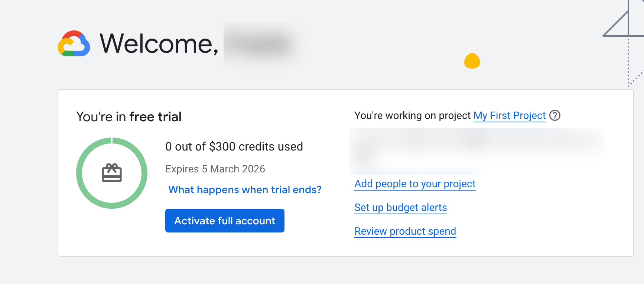Click the gift icon inside the credits ring
This screenshot has width=644, height=284.
coord(111,173)
